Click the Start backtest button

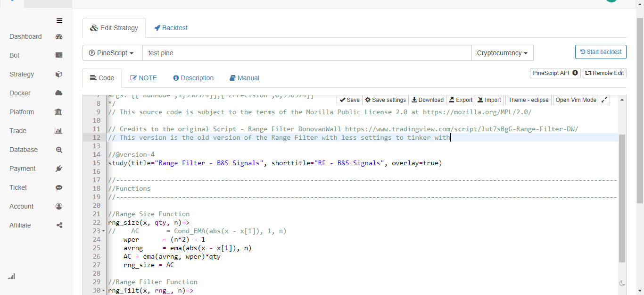click(x=601, y=52)
